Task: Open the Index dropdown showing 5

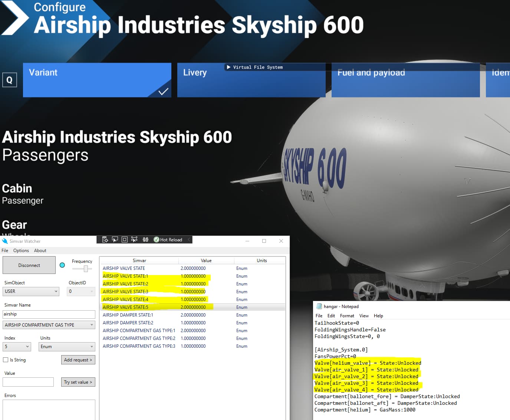Action: pyautogui.click(x=17, y=347)
